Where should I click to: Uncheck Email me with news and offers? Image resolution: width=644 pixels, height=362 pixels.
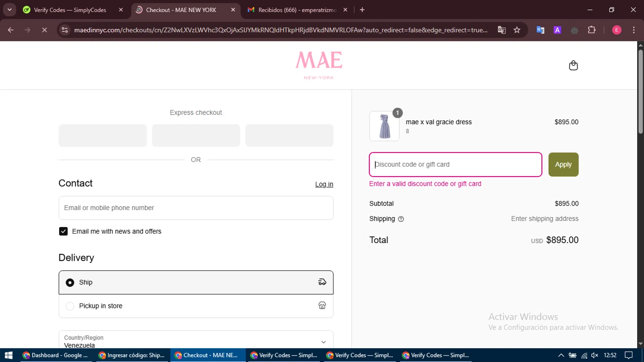[x=63, y=231]
